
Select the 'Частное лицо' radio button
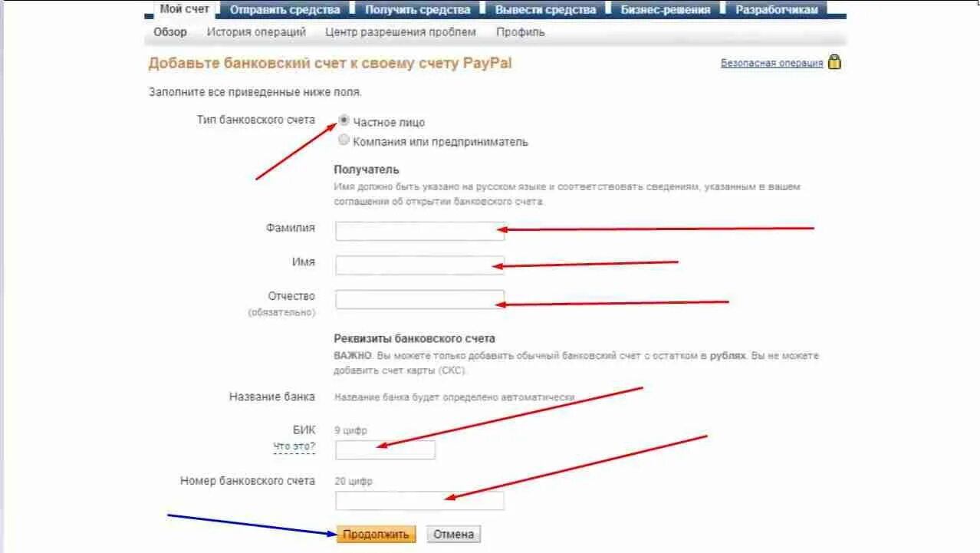point(344,120)
